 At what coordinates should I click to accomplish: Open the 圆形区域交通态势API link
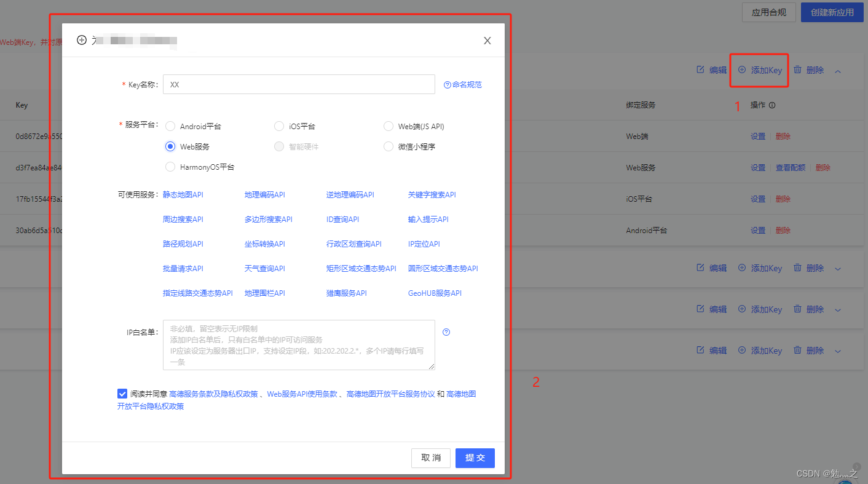pos(443,268)
